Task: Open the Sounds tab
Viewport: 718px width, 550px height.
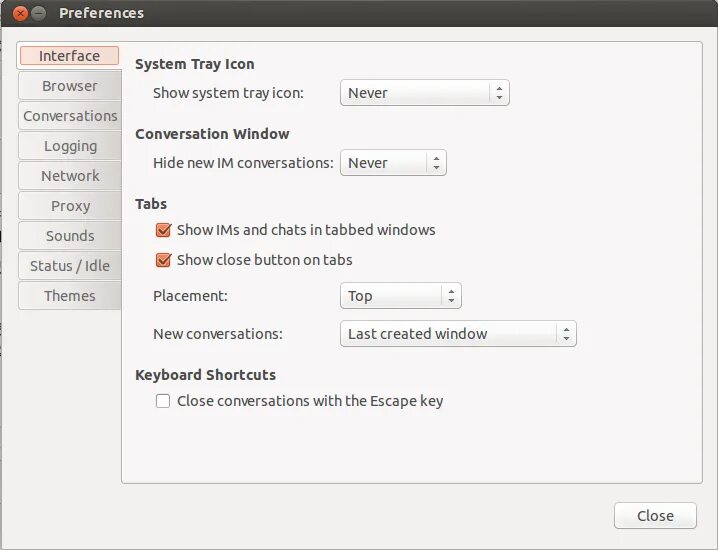Action: pyautogui.click(x=70, y=236)
